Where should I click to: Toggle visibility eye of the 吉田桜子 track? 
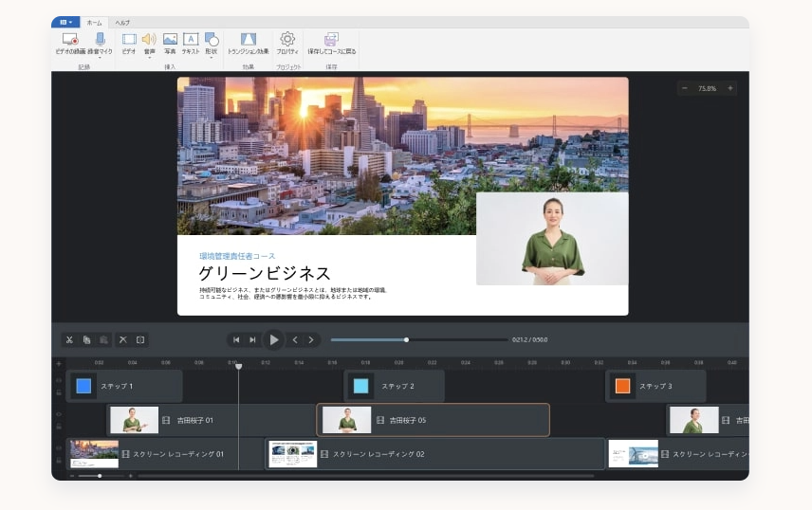pos(59,414)
